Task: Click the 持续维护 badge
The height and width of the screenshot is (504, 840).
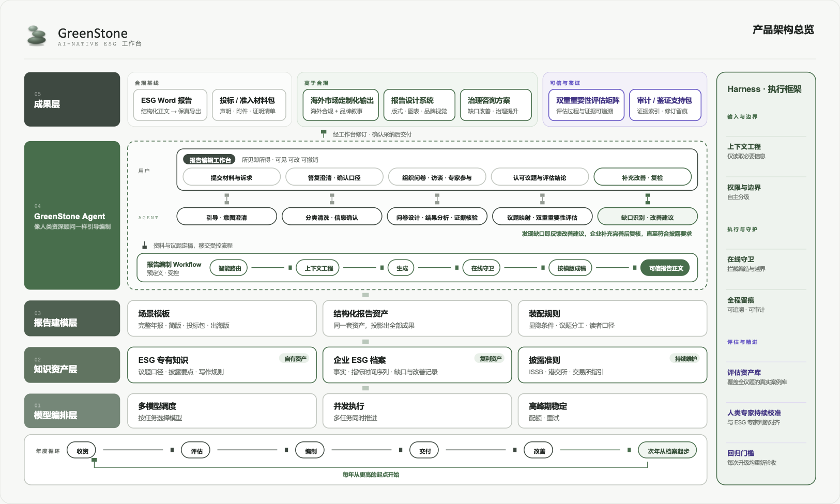Action: [685, 358]
